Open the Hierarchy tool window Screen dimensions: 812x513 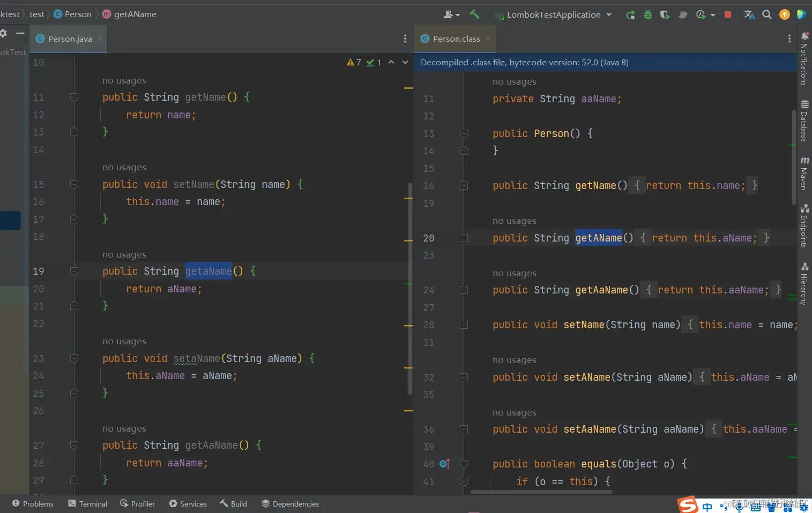804,284
